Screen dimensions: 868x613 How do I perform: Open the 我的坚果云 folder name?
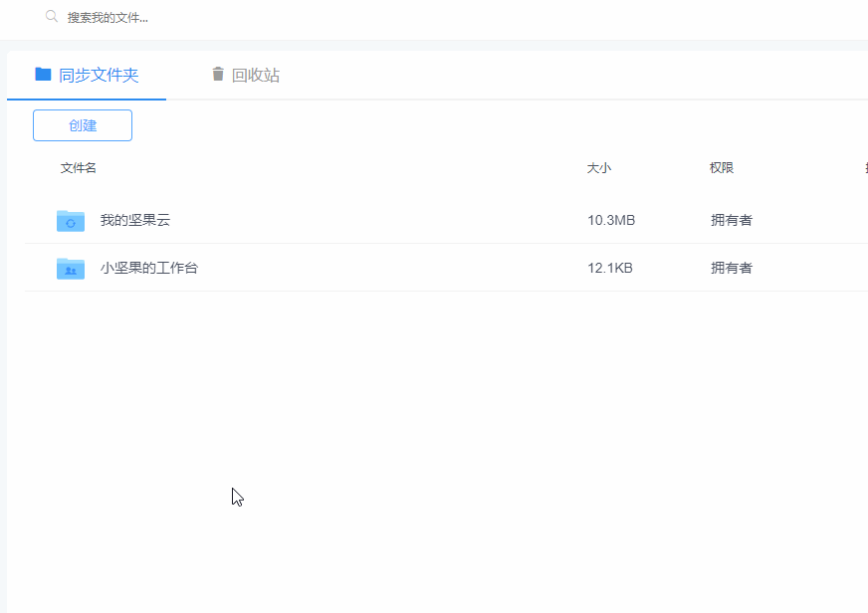(135, 220)
